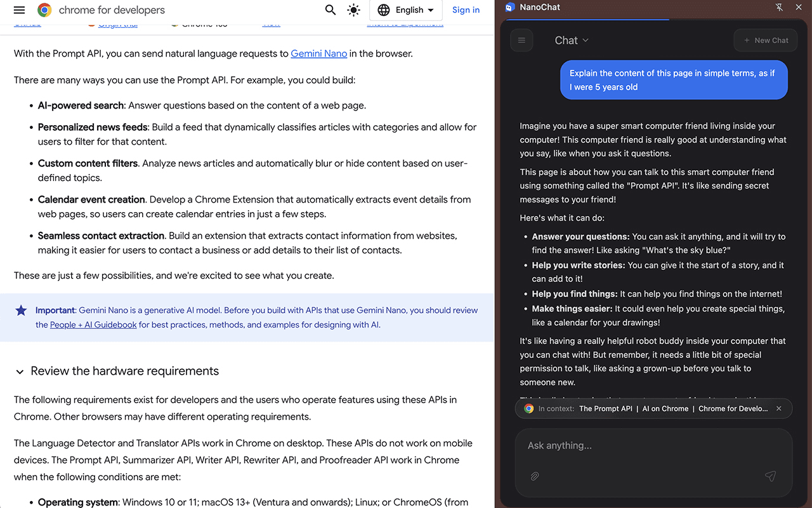Click the star icon in Important note

point(21,311)
